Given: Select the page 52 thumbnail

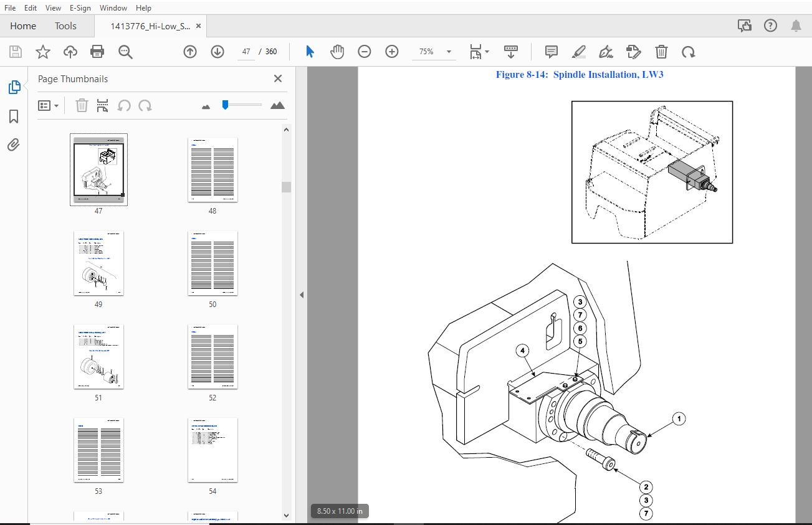Looking at the screenshot, I should click(x=213, y=356).
